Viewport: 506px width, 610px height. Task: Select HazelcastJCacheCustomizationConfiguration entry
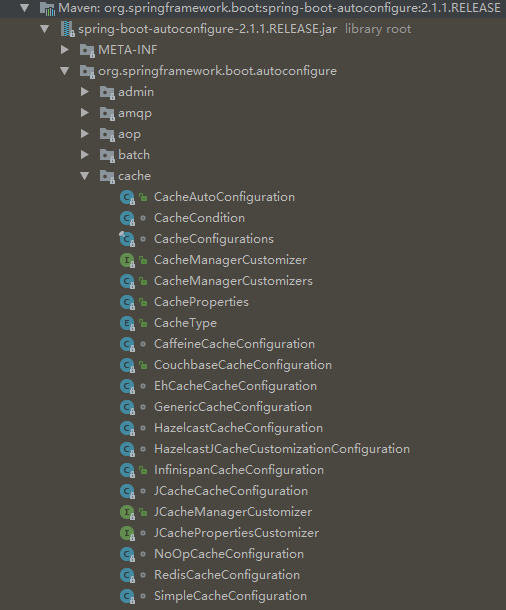282,449
